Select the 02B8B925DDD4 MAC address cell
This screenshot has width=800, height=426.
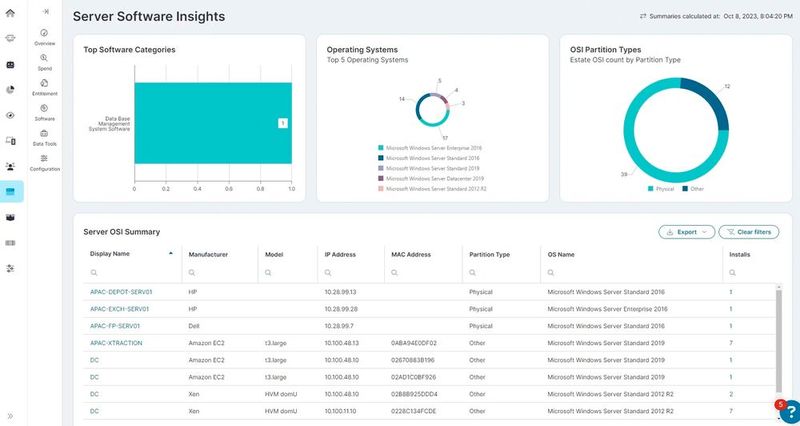click(x=414, y=394)
